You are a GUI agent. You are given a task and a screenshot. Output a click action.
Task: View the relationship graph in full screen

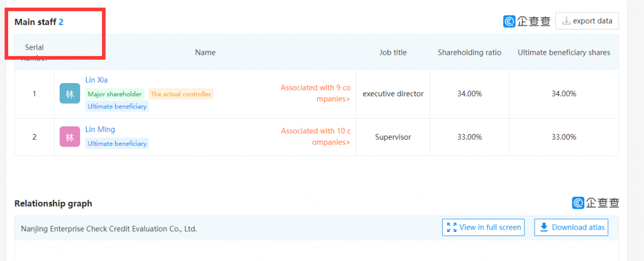(x=484, y=227)
